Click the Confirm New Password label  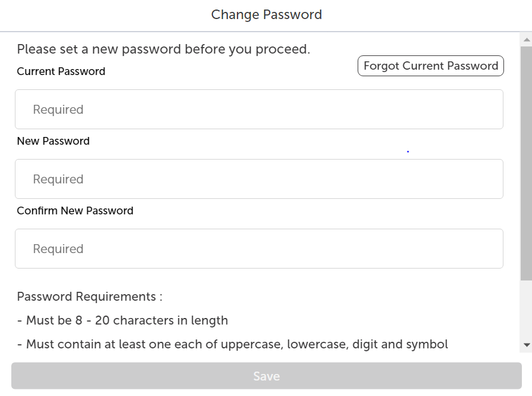tap(75, 211)
